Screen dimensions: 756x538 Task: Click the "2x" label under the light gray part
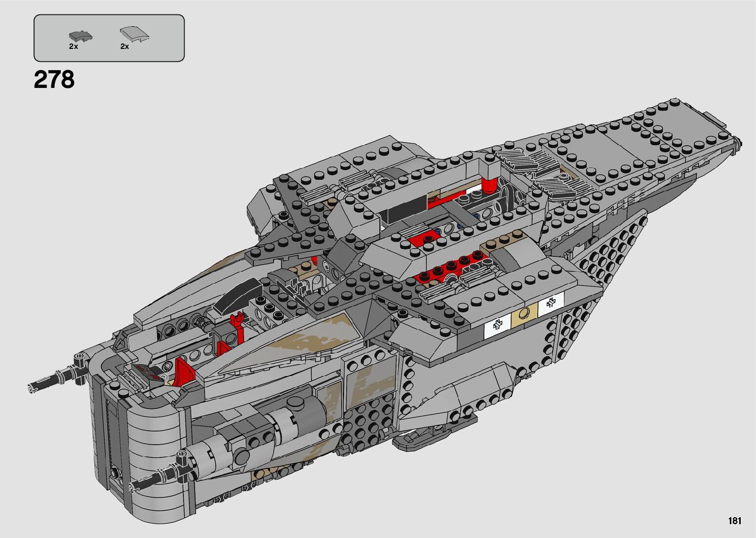coord(124,46)
